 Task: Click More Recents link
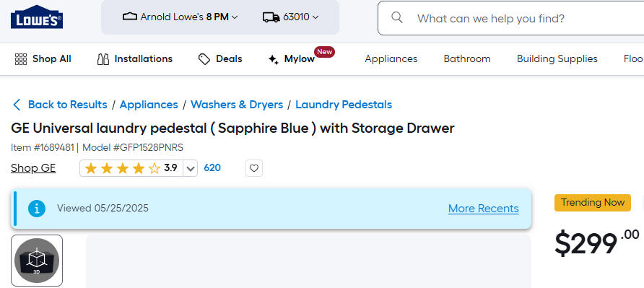tap(484, 209)
